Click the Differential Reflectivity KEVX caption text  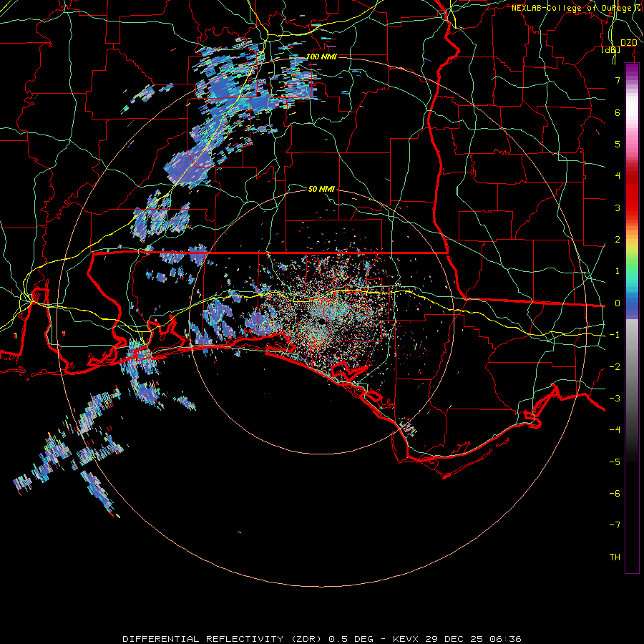[322, 639]
